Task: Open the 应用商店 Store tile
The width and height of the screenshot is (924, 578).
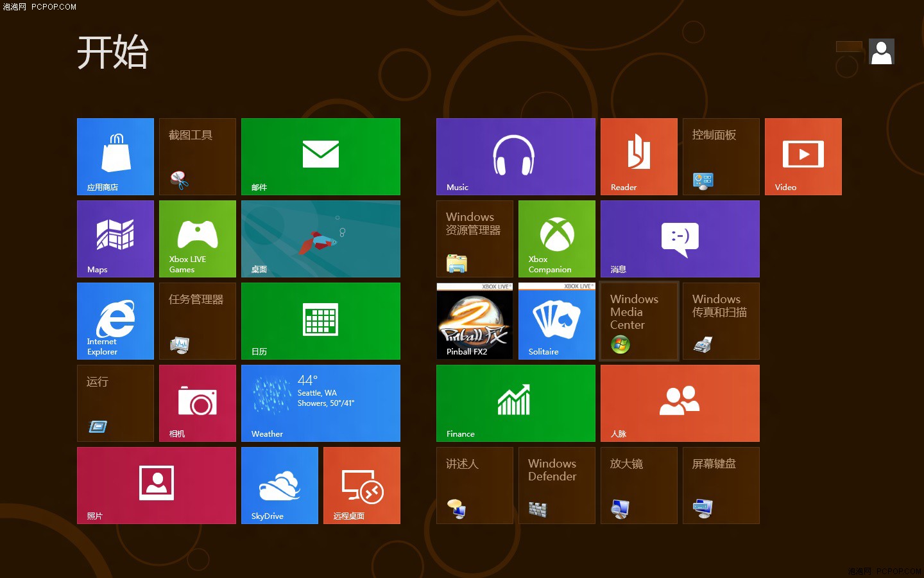Action: click(x=116, y=157)
